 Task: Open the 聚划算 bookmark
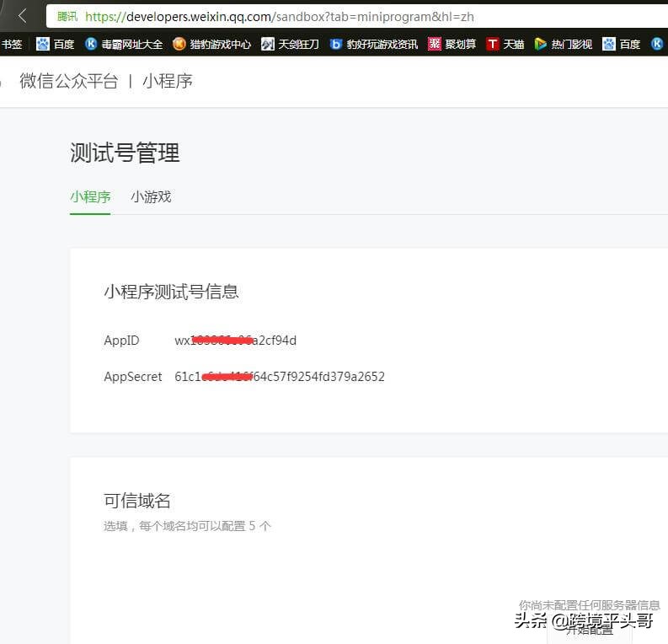pos(452,44)
